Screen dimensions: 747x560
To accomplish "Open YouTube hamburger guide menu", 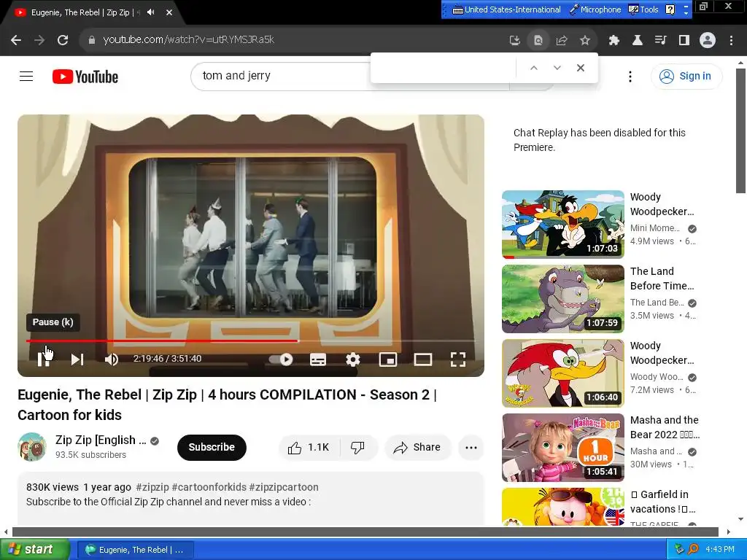I will [x=26, y=76].
